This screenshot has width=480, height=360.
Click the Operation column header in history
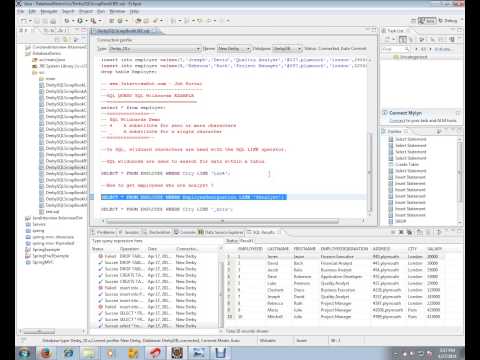click(129, 249)
